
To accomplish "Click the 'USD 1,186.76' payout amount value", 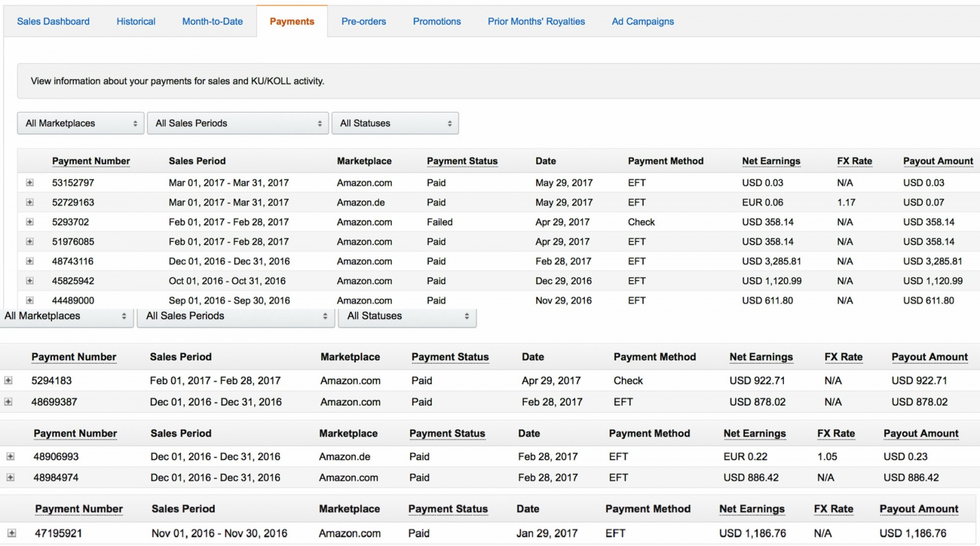I will (913, 533).
